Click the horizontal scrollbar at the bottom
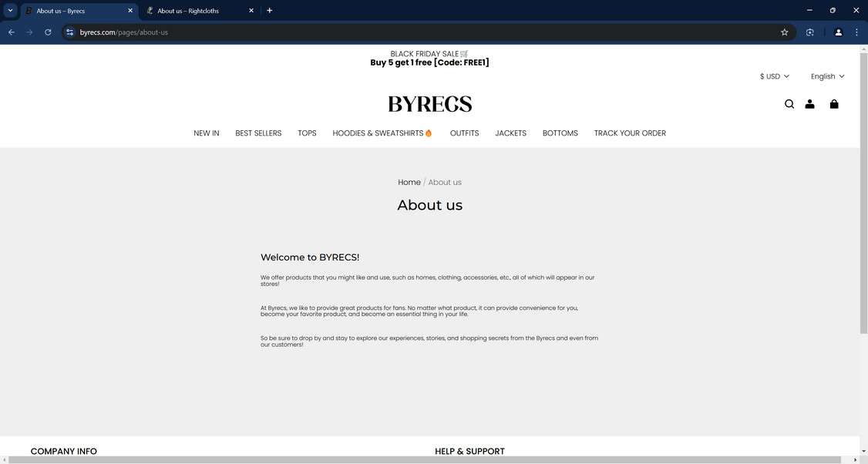This screenshot has height=464, width=868. tap(426, 460)
